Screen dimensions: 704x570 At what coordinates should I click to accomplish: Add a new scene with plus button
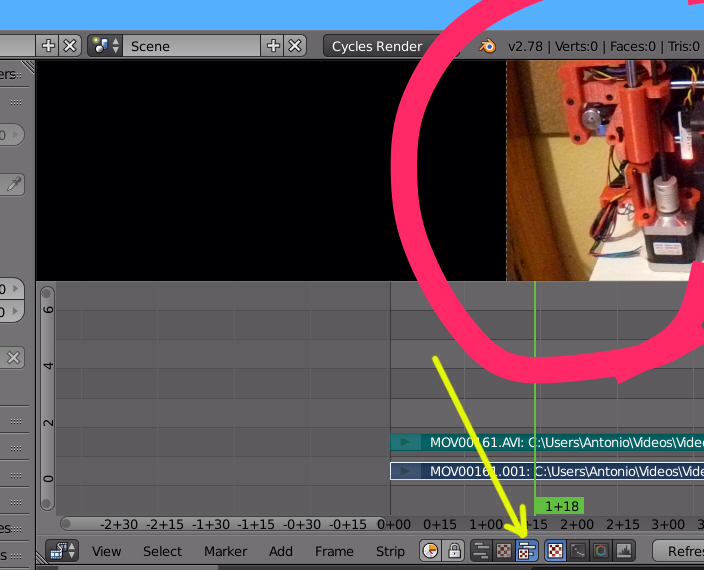click(273, 46)
